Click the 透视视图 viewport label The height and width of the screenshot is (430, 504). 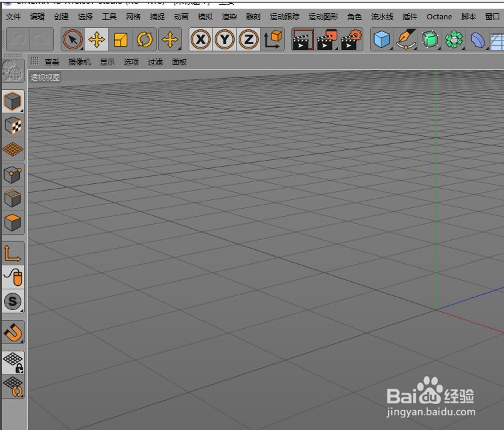click(45, 77)
